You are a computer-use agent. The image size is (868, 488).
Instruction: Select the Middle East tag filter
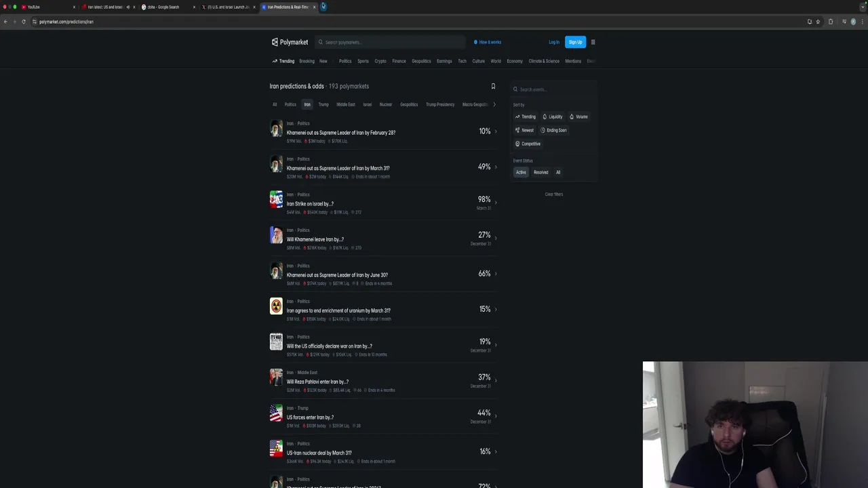(x=346, y=104)
